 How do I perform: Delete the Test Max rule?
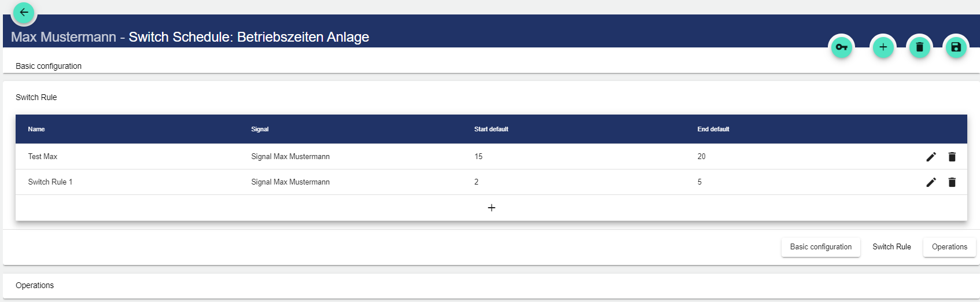(952, 157)
